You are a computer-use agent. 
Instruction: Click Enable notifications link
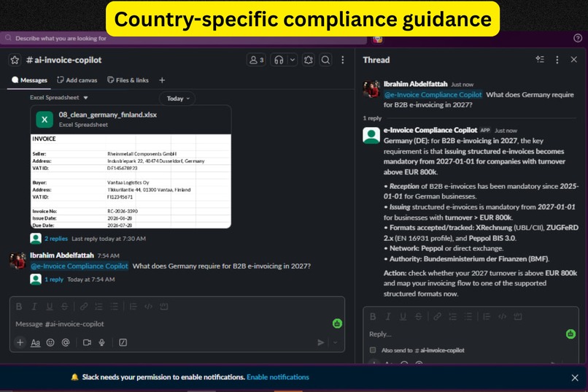[x=278, y=377]
